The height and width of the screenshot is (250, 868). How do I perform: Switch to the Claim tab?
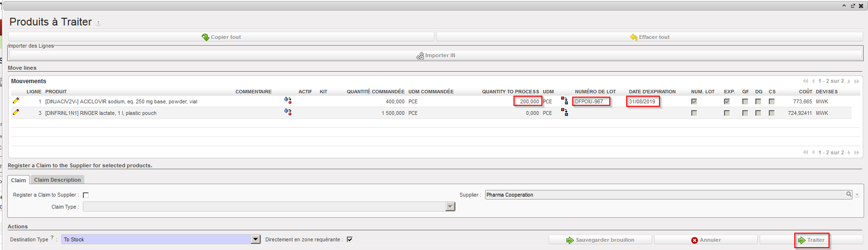pos(18,180)
